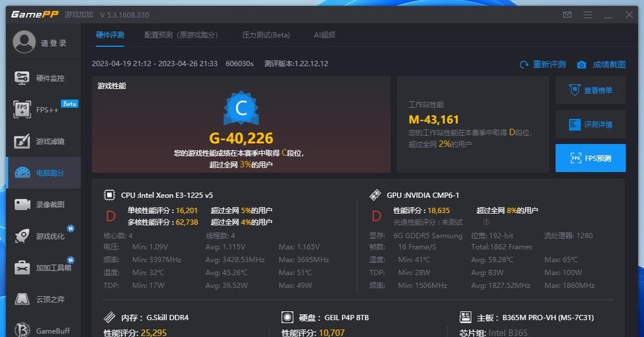Image resolution: width=644 pixels, height=337 pixels.
Task: Open 硬件监控 hardware monitor in sidebar
Action: [43, 78]
